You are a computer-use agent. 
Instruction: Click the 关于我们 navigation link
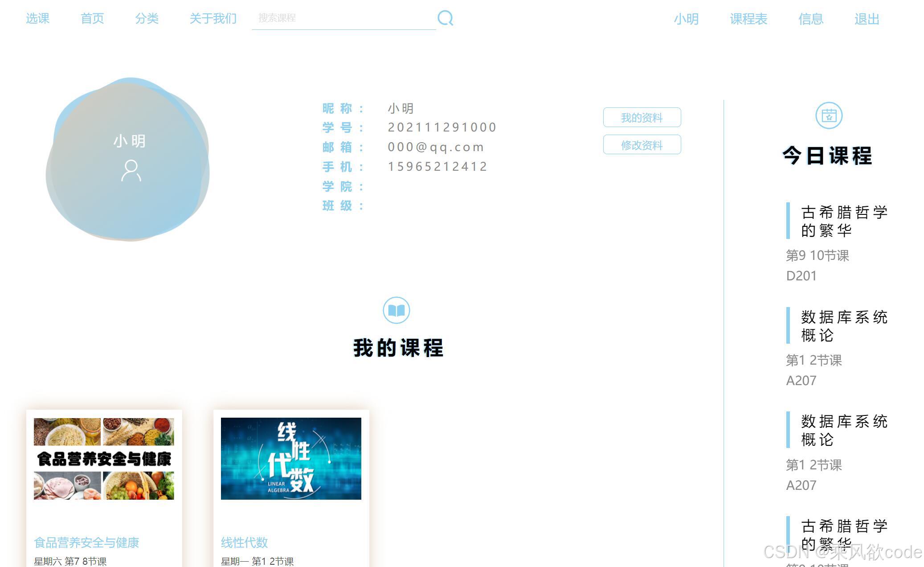tap(213, 18)
